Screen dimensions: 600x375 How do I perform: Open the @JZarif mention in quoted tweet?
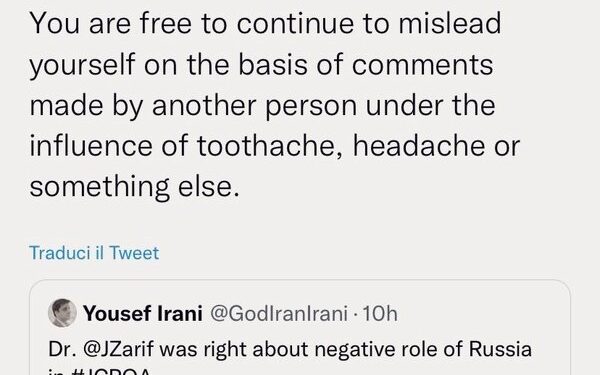pyautogui.click(x=119, y=349)
